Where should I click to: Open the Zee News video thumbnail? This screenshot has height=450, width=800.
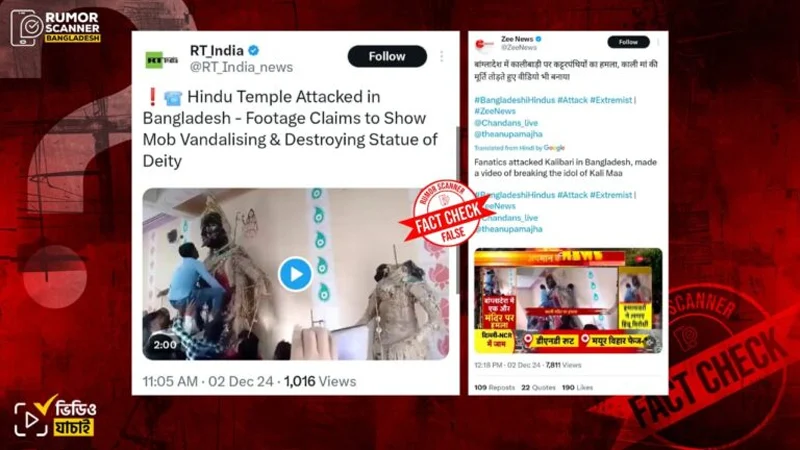coord(568,301)
